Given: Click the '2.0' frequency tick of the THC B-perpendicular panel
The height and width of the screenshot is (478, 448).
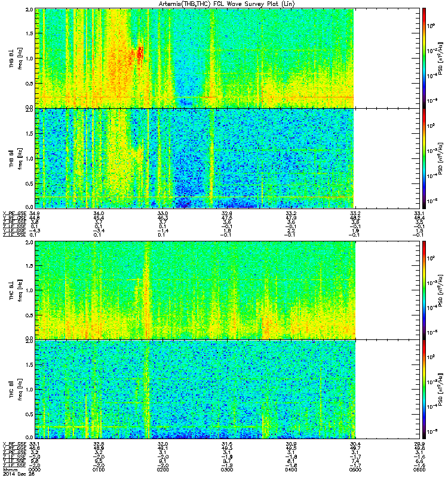Looking at the screenshot, I should click(29, 243).
